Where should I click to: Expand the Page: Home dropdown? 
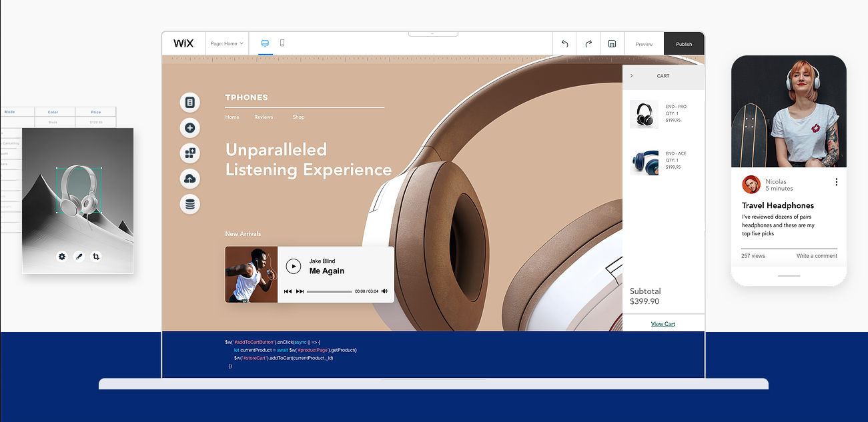[227, 43]
